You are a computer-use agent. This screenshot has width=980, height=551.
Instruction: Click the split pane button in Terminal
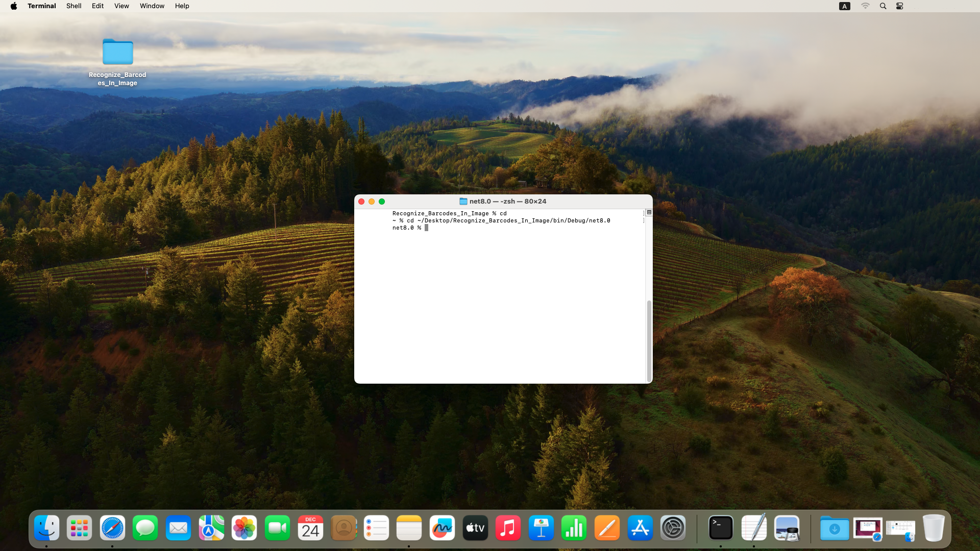coord(649,212)
